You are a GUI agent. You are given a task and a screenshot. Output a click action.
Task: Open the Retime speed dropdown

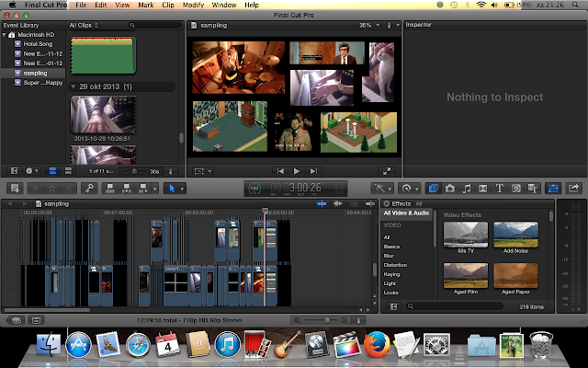409,188
